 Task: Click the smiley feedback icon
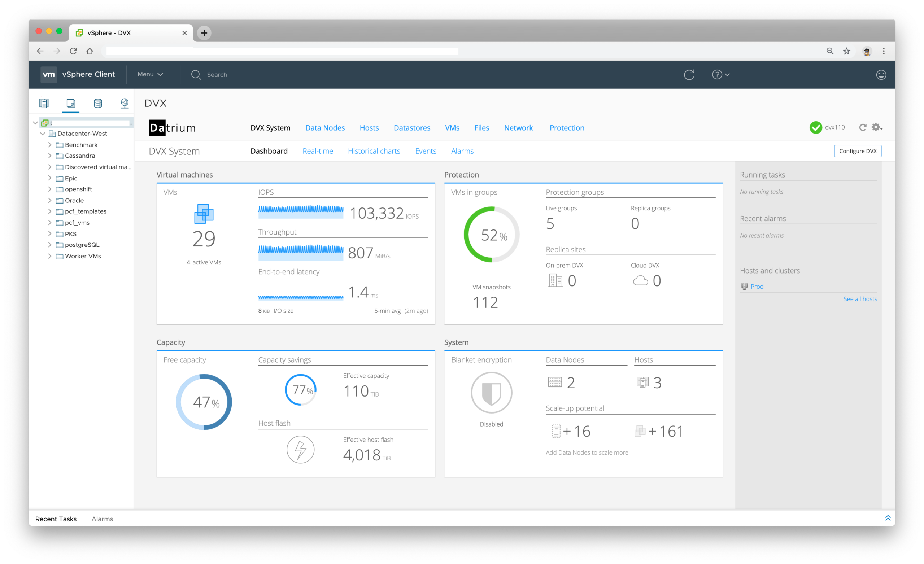pos(881,75)
